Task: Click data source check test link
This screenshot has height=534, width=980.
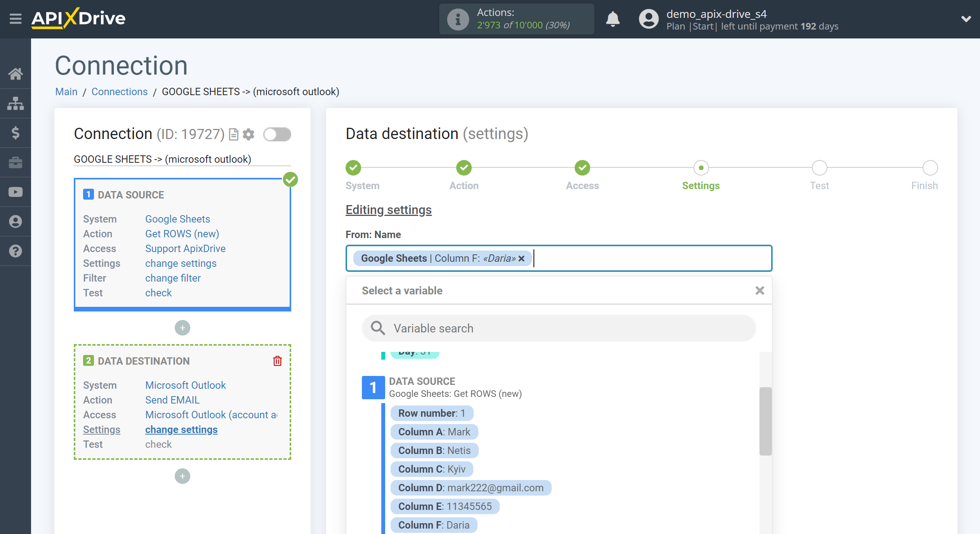Action: [158, 293]
